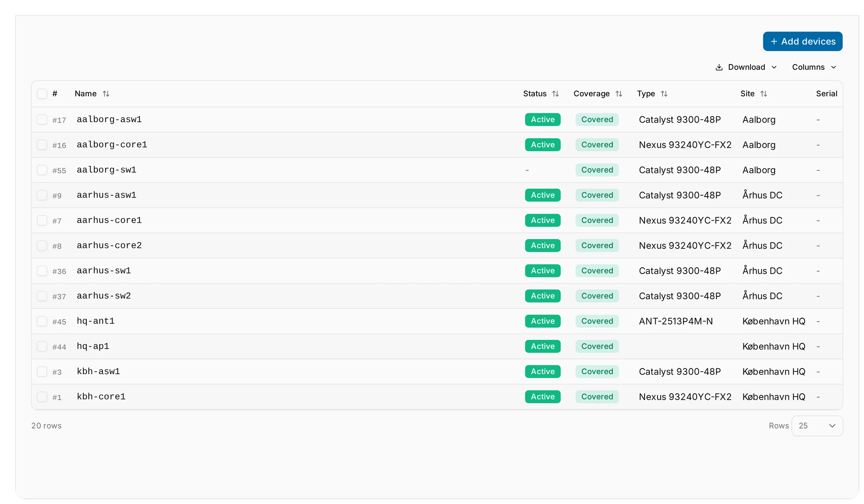864x504 pixels.
Task: Click the Add devices button
Action: (x=802, y=42)
